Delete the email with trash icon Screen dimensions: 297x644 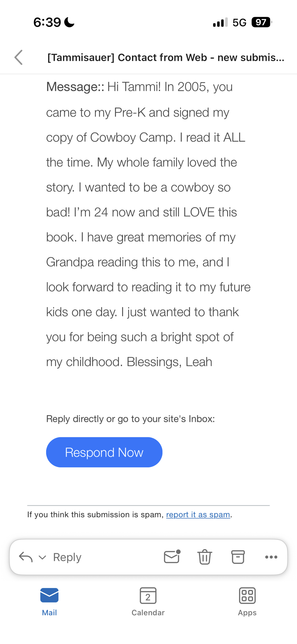(205, 557)
